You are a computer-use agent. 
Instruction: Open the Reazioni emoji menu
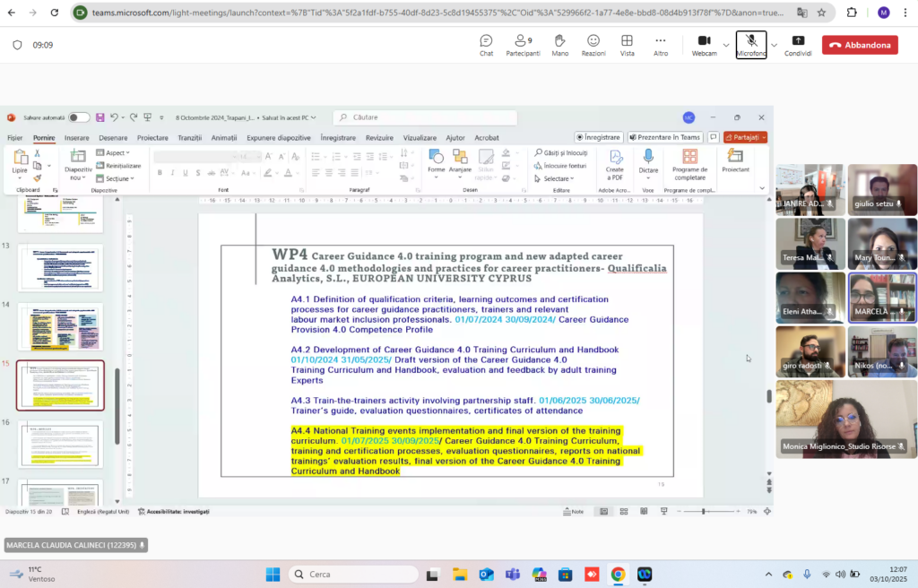coord(593,45)
